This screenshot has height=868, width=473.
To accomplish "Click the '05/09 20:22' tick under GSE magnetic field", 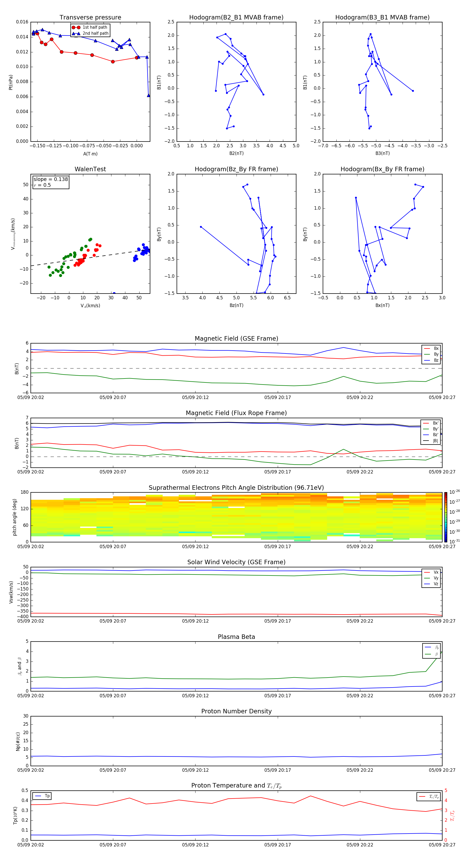I will click(x=360, y=398).
